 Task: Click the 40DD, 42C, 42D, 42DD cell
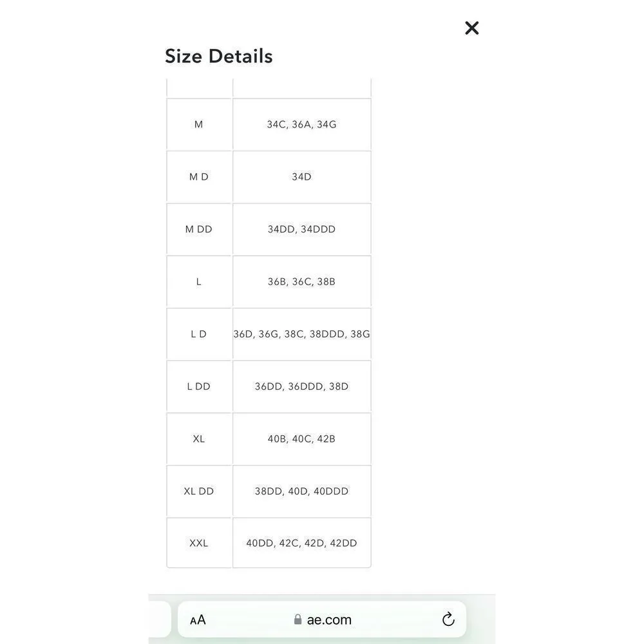coord(301,543)
